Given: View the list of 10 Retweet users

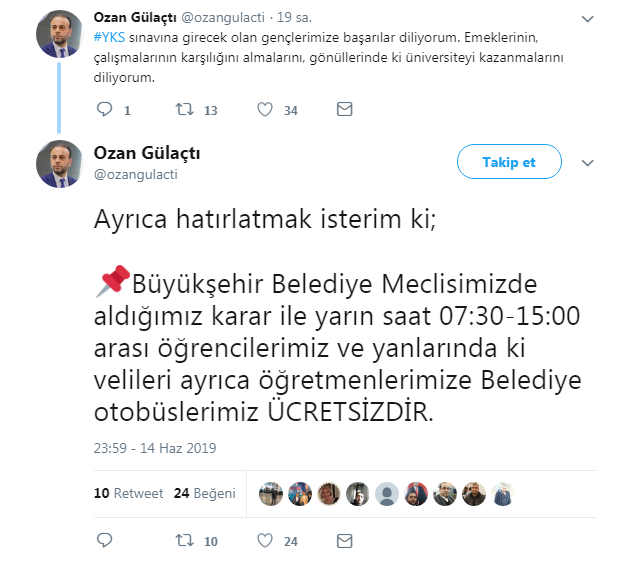Looking at the screenshot, I should (x=128, y=493).
